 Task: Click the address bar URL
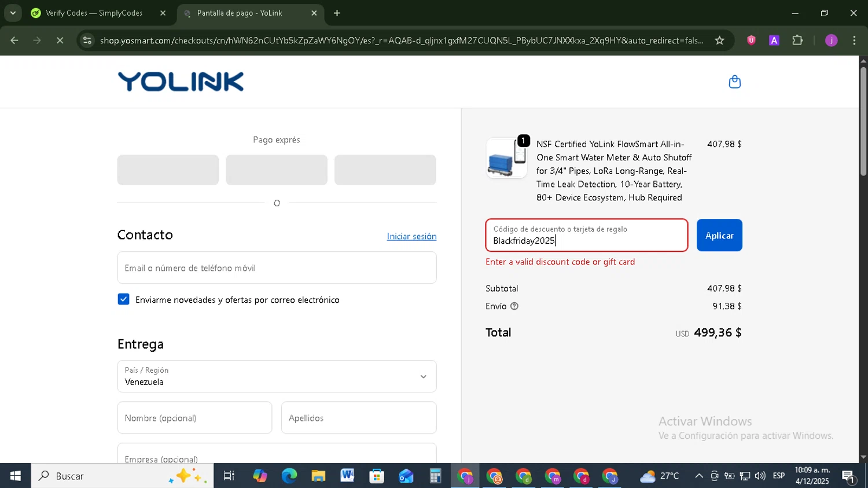click(x=402, y=41)
